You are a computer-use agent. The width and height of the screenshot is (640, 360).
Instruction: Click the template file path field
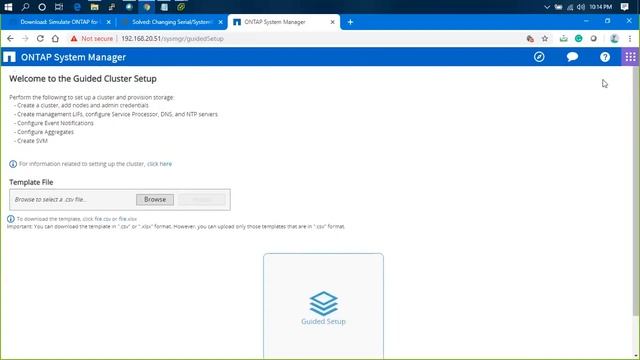point(73,200)
